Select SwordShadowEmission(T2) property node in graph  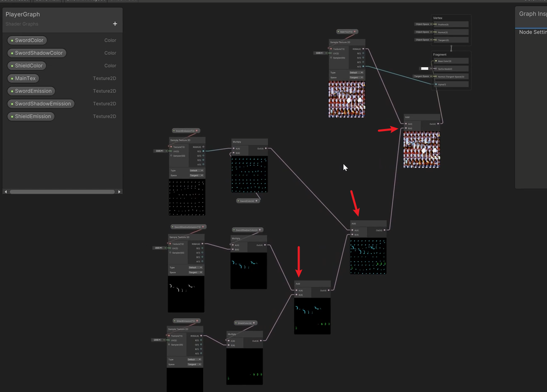tap(189, 227)
